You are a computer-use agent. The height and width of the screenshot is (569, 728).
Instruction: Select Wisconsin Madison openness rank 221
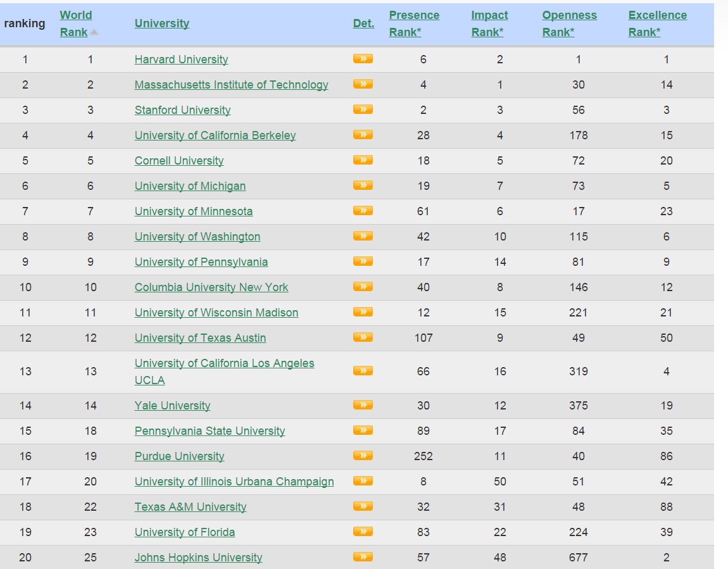tap(579, 312)
